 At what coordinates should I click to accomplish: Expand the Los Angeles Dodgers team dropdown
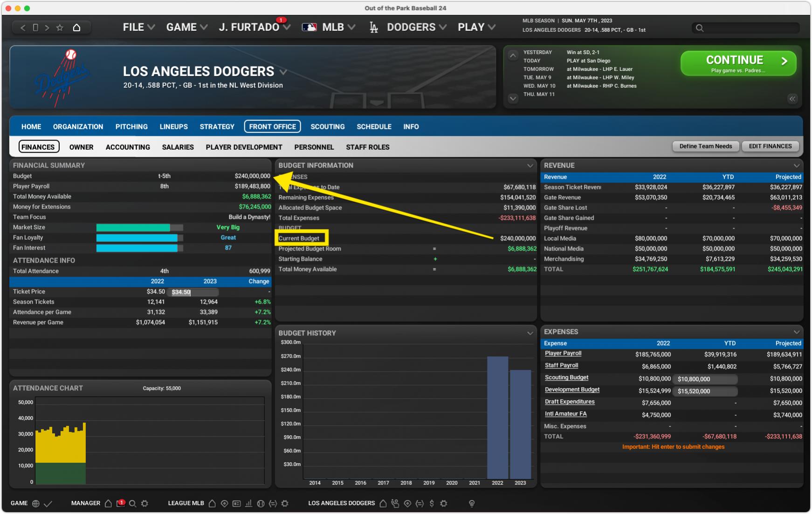[x=283, y=72]
